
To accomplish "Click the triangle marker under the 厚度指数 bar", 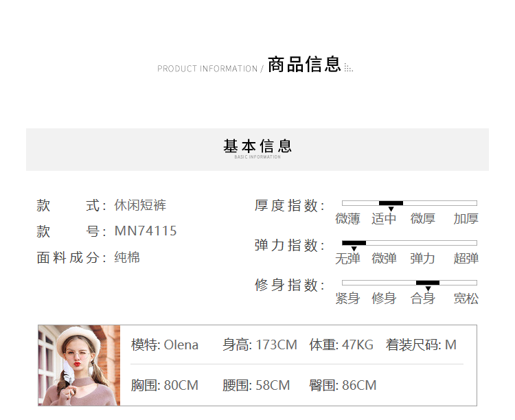I will tap(391, 209).
